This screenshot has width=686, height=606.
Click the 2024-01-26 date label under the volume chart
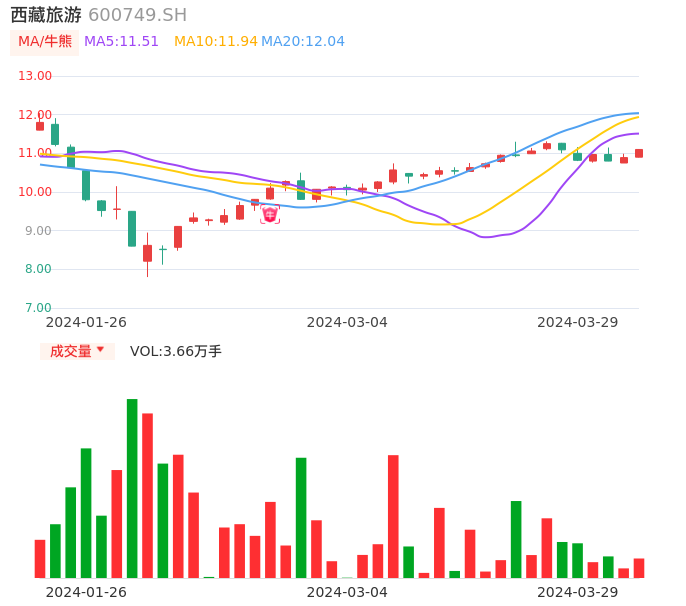86,592
